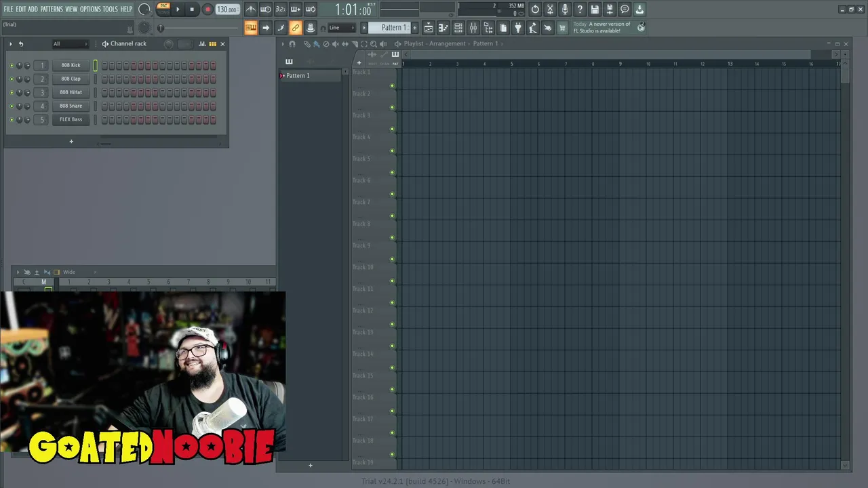Click the wait-for-input-to-start-playing icon
Screen dimensions: 868x488
pyautogui.click(x=266, y=9)
